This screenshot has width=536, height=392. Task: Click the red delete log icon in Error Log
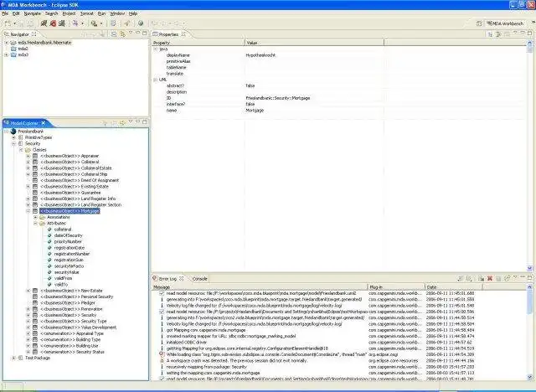tap(489, 279)
